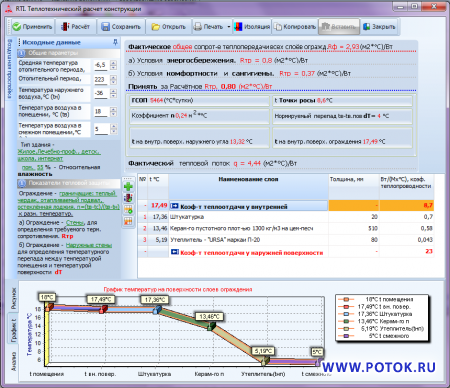Run calculation with Расчёт button
This screenshot has height=388, width=450.
tap(75, 27)
